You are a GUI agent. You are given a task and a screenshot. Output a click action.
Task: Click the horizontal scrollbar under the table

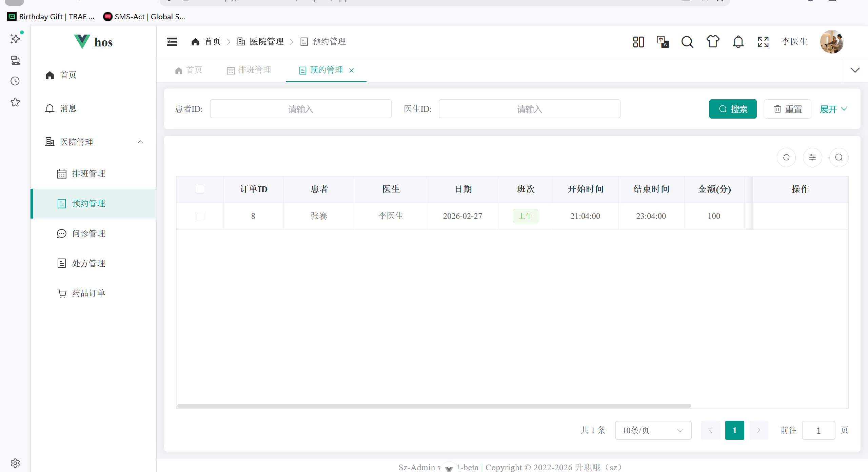pyautogui.click(x=434, y=406)
